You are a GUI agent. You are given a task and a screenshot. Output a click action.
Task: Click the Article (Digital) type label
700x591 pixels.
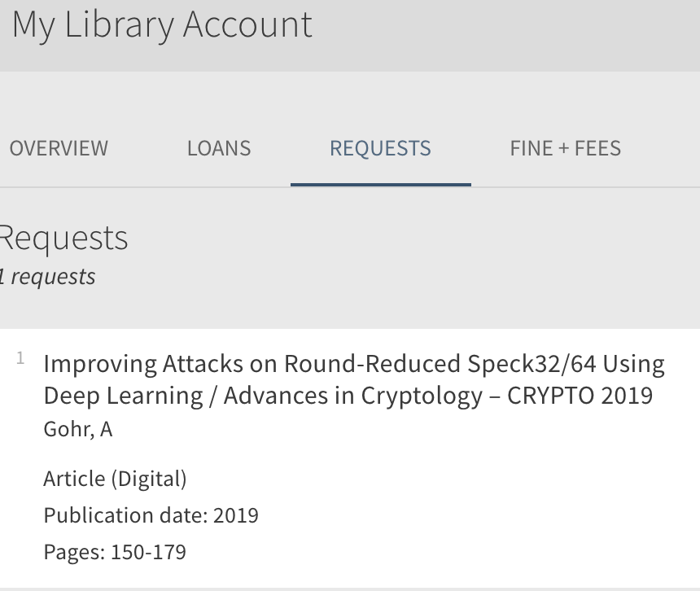pyautogui.click(x=116, y=479)
